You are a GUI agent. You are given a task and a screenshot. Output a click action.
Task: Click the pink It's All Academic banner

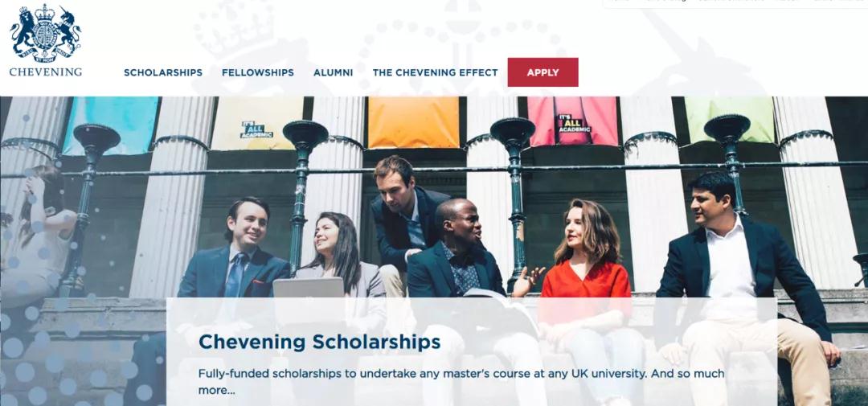pos(572,121)
